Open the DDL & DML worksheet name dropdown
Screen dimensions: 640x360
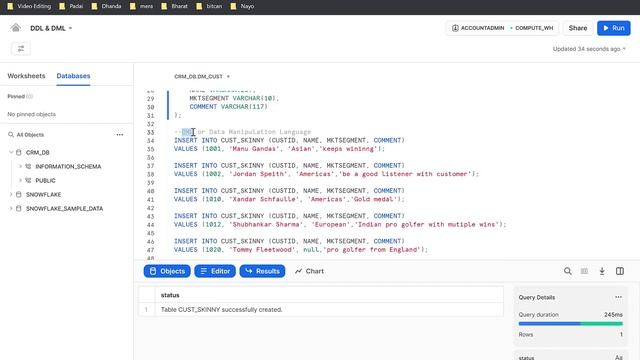click(51, 28)
